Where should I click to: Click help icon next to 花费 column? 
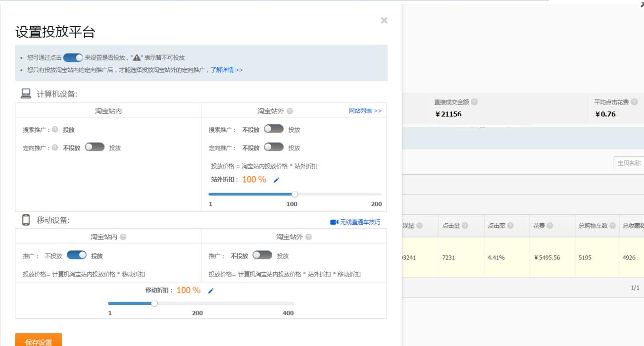coord(550,226)
